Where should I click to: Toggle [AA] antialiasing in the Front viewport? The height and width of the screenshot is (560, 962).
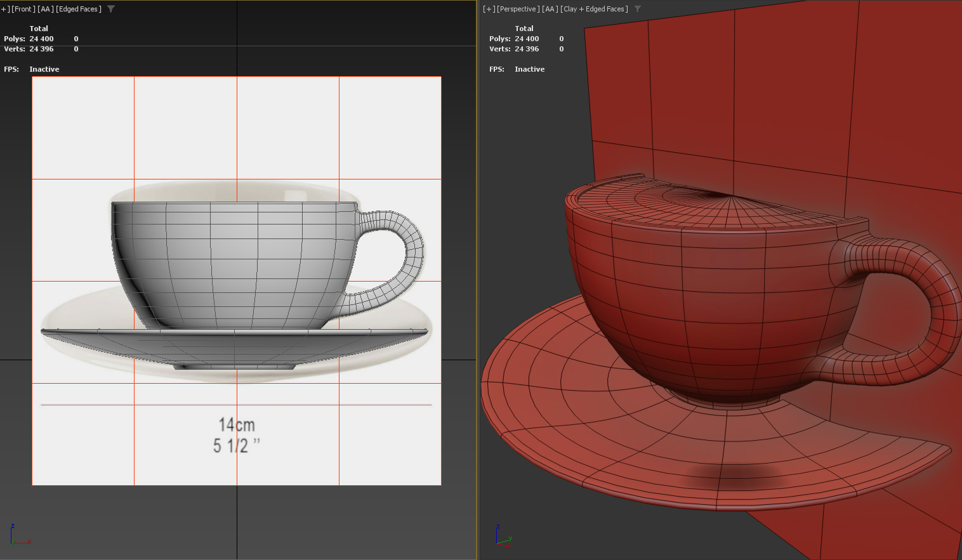44,9
